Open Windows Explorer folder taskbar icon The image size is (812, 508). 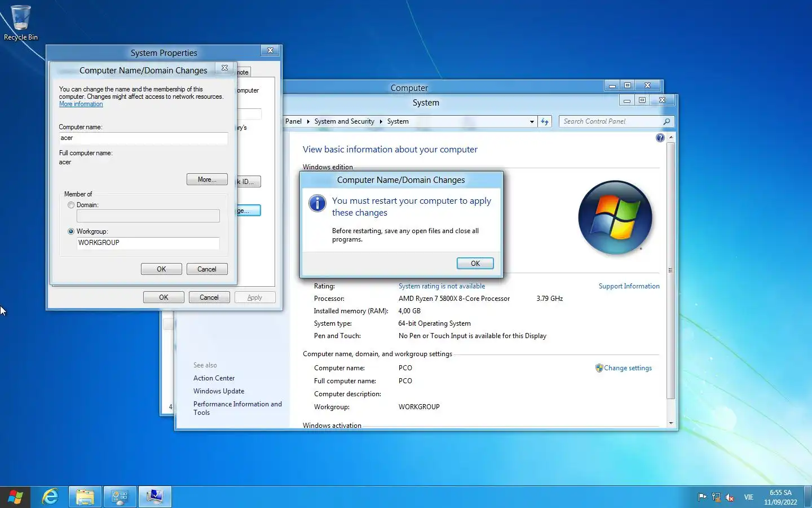coord(85,497)
